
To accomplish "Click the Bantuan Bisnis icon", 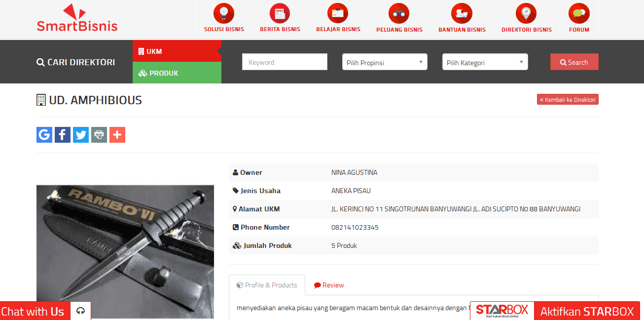I will pyautogui.click(x=462, y=13).
